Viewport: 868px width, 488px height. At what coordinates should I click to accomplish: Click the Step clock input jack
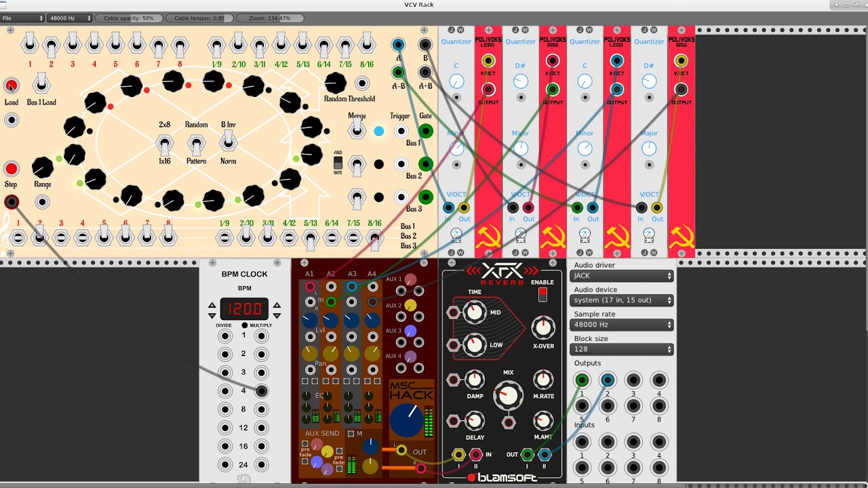(x=12, y=202)
